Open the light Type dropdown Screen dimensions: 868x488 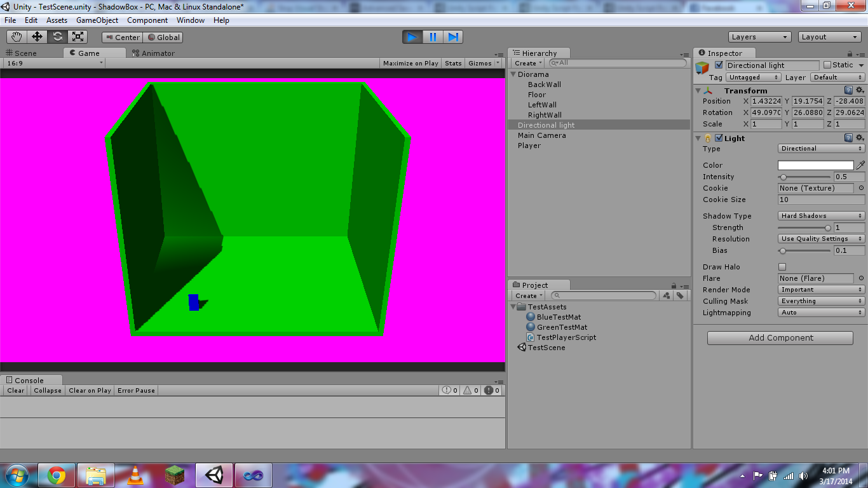[822, 149]
